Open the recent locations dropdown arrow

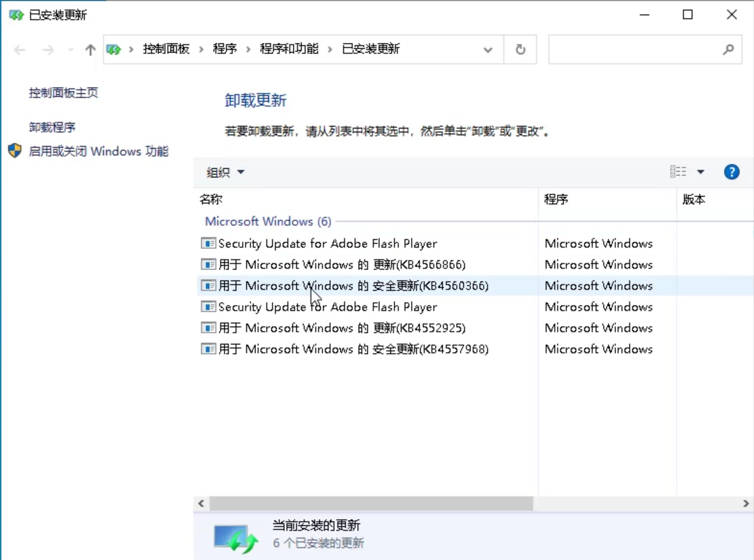[70, 50]
